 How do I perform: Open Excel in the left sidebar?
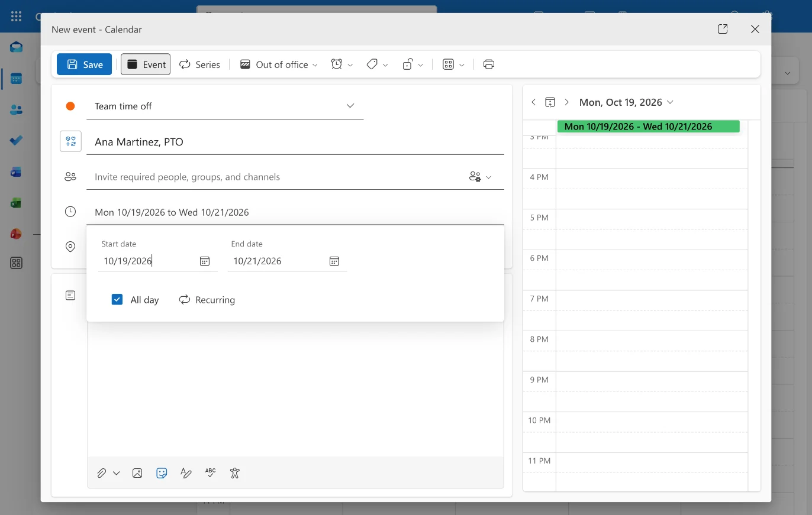pyautogui.click(x=16, y=203)
